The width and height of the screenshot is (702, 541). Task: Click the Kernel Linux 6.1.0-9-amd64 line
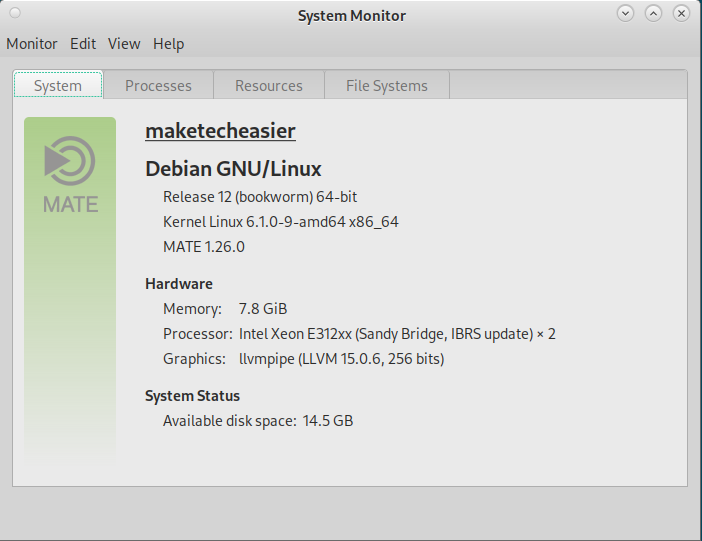(281, 222)
